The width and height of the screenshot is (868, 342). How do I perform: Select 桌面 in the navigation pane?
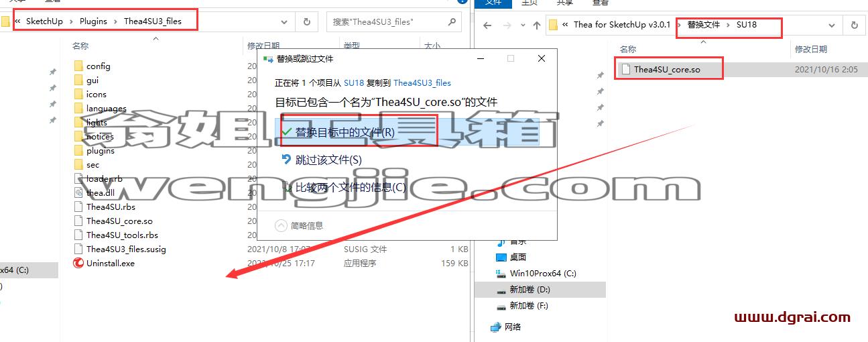pyautogui.click(x=518, y=257)
